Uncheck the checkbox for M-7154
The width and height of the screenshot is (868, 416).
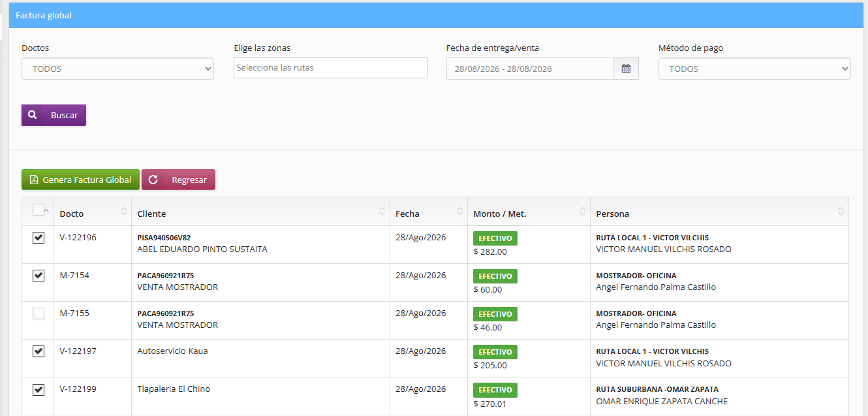[x=39, y=276]
